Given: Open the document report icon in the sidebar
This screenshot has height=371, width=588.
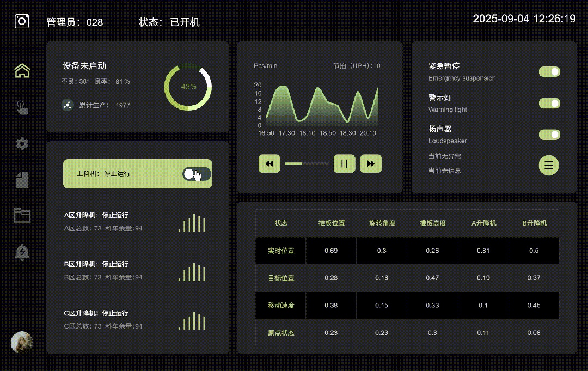Looking at the screenshot, I should (x=22, y=180).
